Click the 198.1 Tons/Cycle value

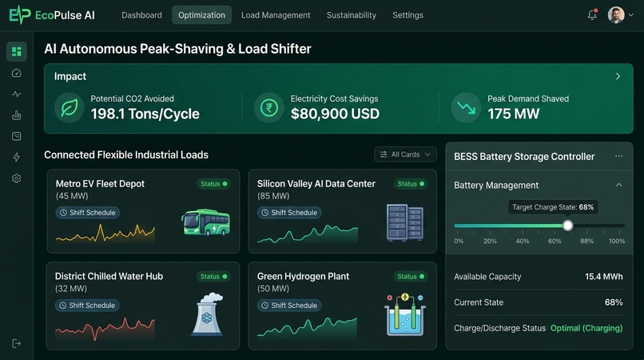coord(145,114)
